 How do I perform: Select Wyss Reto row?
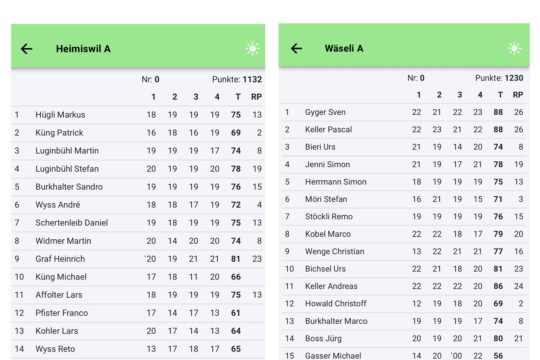[x=138, y=349]
